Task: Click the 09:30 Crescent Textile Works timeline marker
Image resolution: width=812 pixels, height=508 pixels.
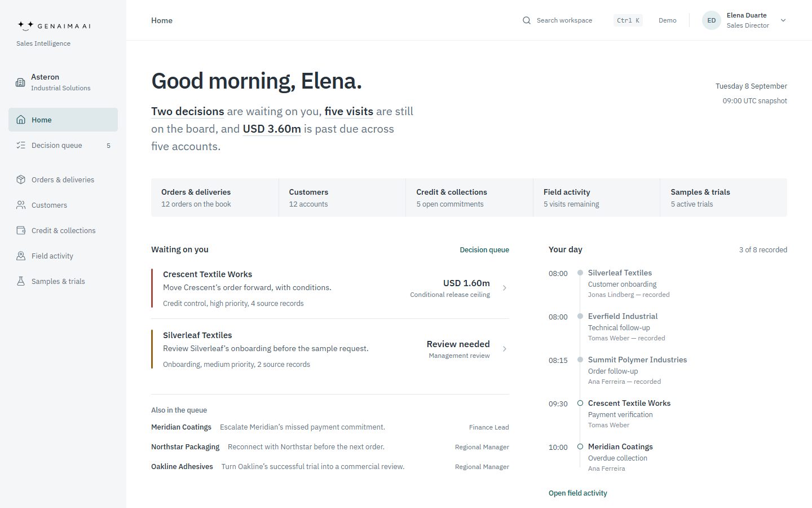Action: (580, 403)
